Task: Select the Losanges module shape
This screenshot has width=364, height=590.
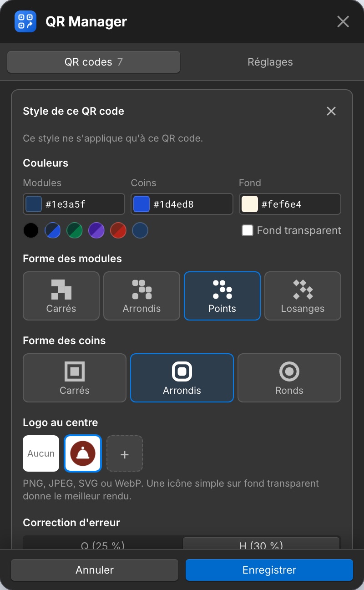Action: tap(303, 296)
